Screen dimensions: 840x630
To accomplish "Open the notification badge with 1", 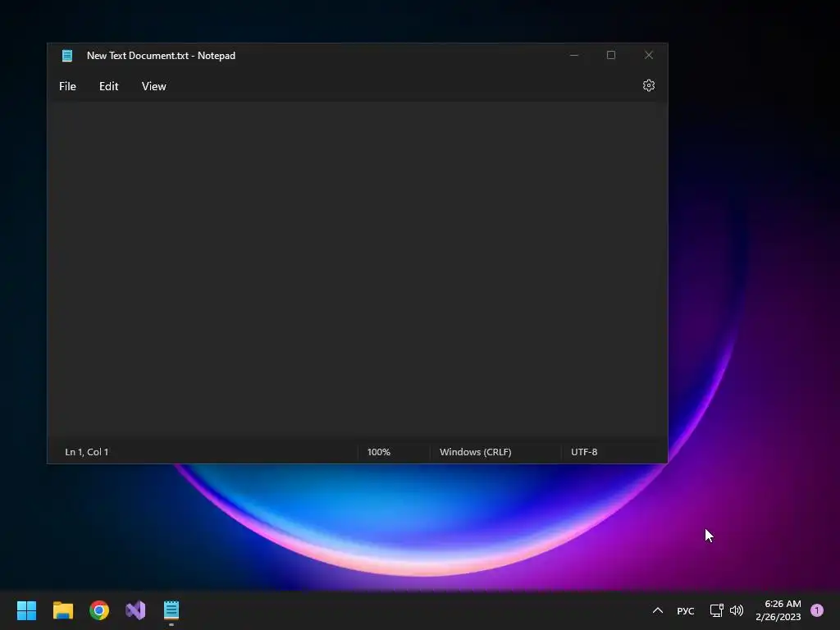I will (817, 610).
